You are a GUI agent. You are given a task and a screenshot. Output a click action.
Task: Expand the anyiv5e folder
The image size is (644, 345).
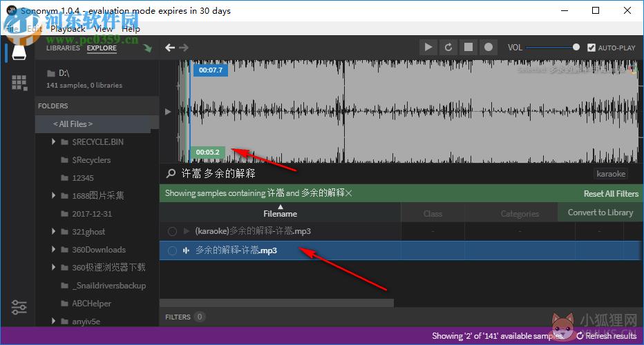(x=53, y=321)
